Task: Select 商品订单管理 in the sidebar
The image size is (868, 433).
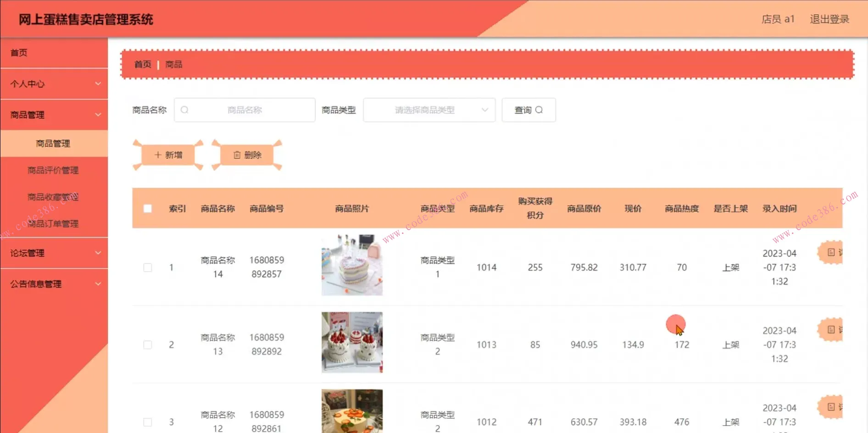Action: point(54,223)
